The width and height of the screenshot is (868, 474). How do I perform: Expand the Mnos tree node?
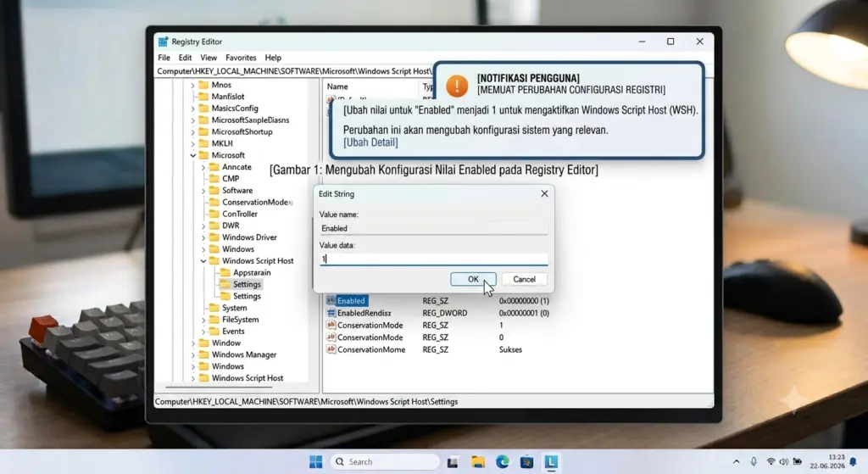[x=192, y=86]
